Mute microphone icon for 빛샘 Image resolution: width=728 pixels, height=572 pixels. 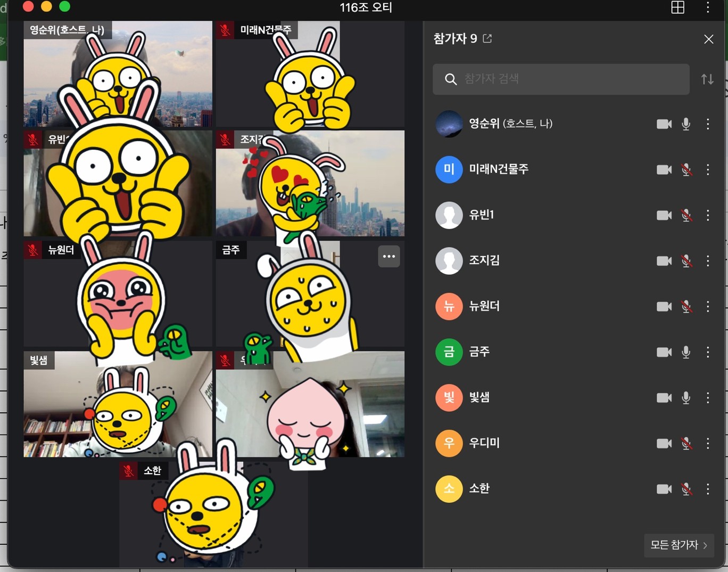(686, 398)
